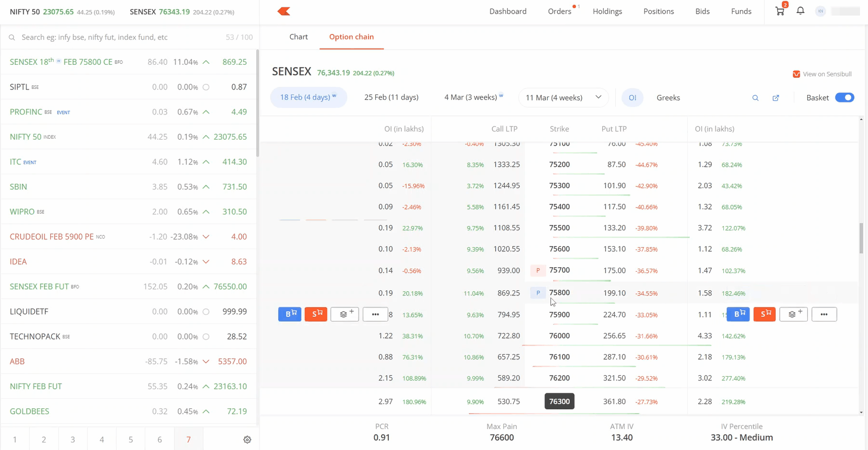Select the OI view toggle

coord(632,97)
